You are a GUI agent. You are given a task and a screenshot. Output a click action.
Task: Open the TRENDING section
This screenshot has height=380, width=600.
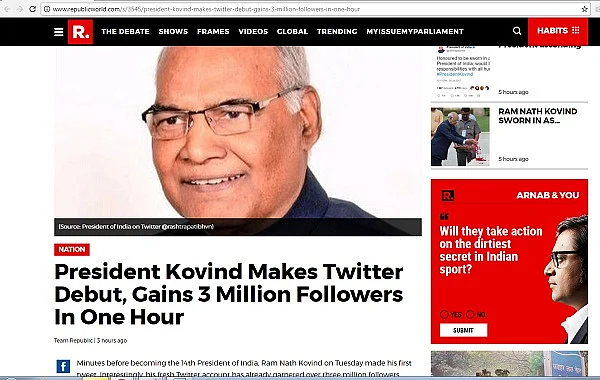pos(337,31)
